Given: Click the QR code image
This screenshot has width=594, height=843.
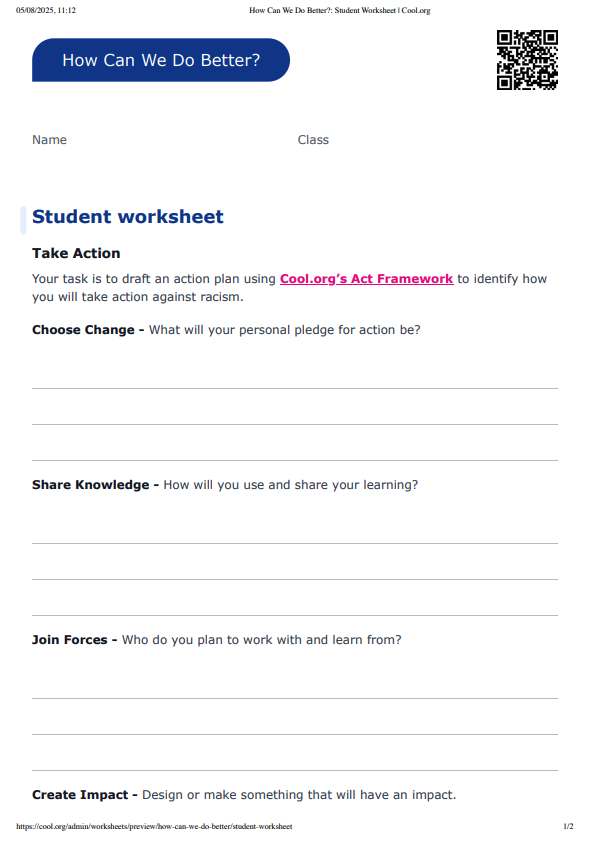Looking at the screenshot, I should (527, 60).
